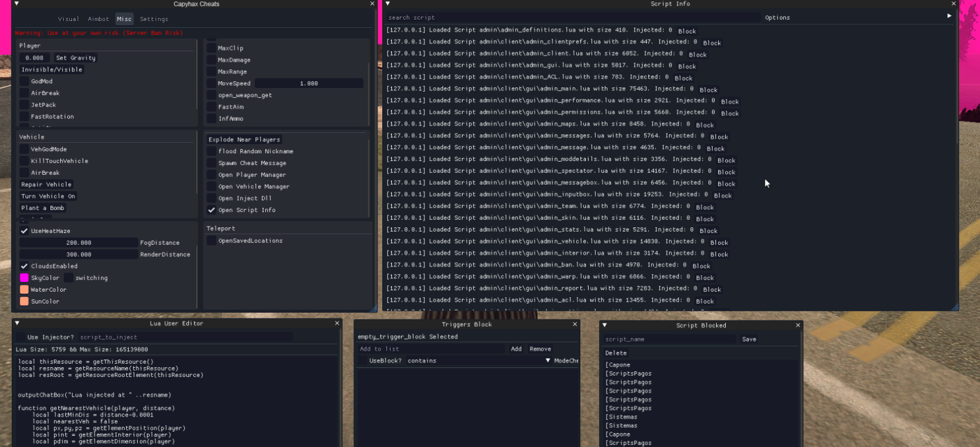Click Delete in the Script Blocked window
The width and height of the screenshot is (980, 447).
coord(615,353)
